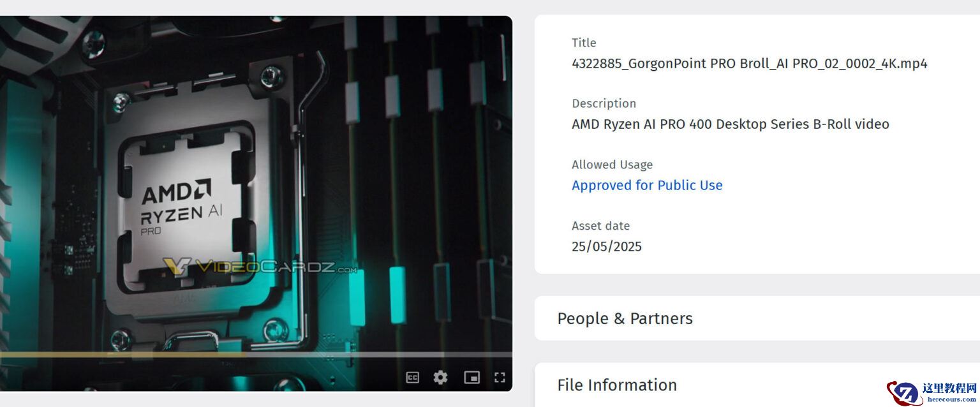Viewport: 980px width, 407px height.
Task: Expand the File Information section
Action: (757, 385)
